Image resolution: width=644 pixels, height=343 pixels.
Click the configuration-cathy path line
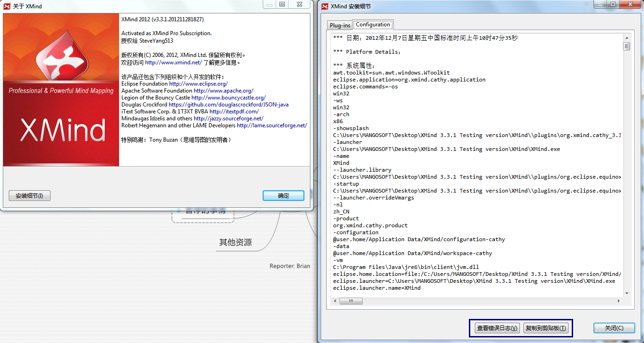[419, 239]
